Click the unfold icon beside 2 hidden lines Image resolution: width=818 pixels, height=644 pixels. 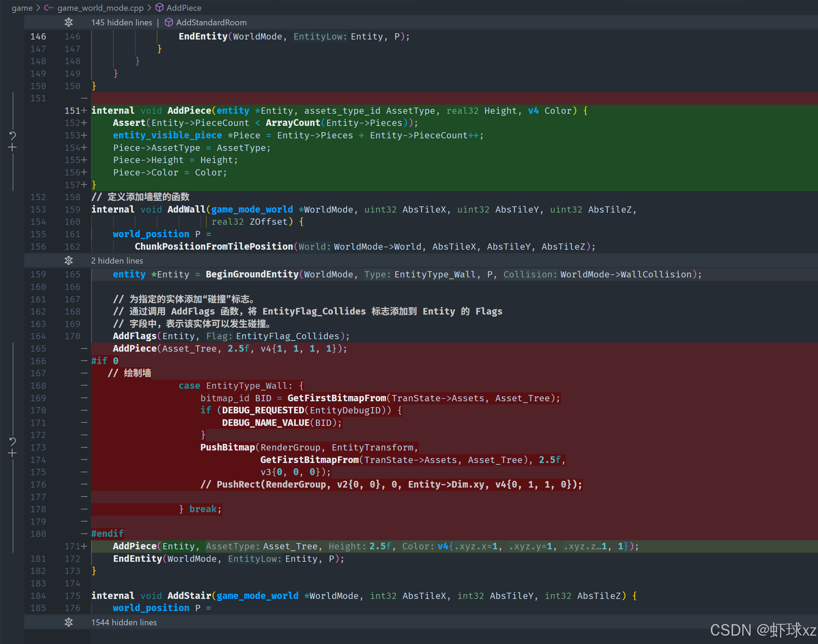69,260
